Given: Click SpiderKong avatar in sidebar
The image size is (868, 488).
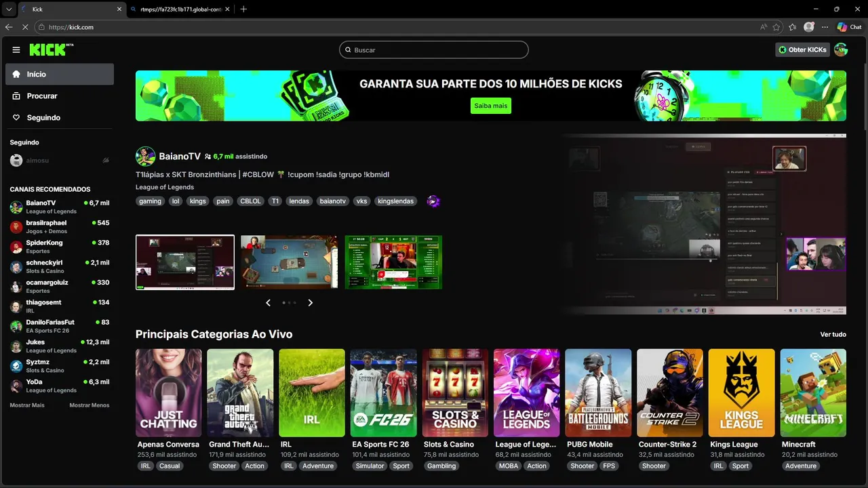Looking at the screenshot, I should tap(16, 247).
